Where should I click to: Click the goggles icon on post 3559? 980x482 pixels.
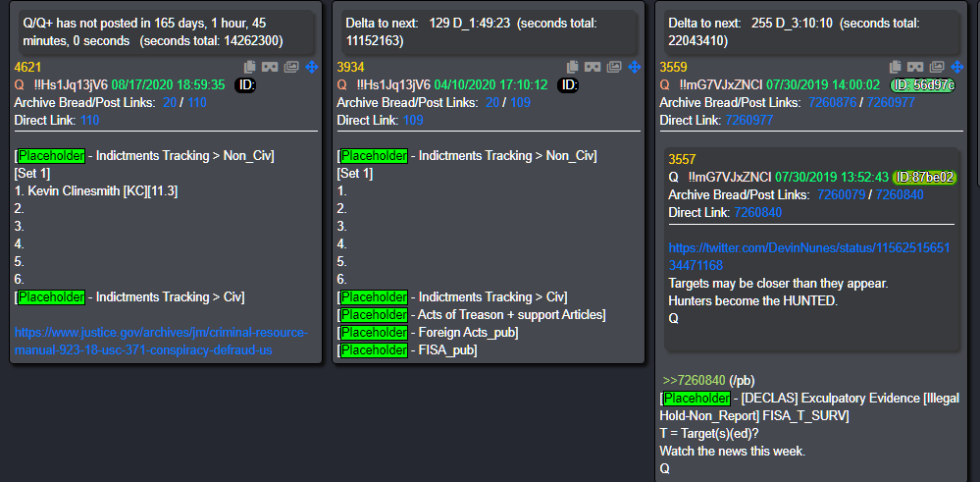tap(914, 67)
